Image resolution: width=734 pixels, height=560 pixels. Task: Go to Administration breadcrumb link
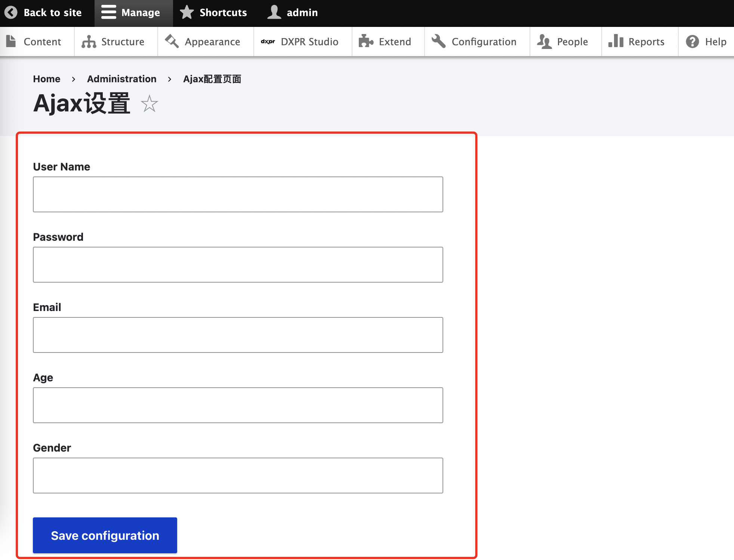point(121,79)
